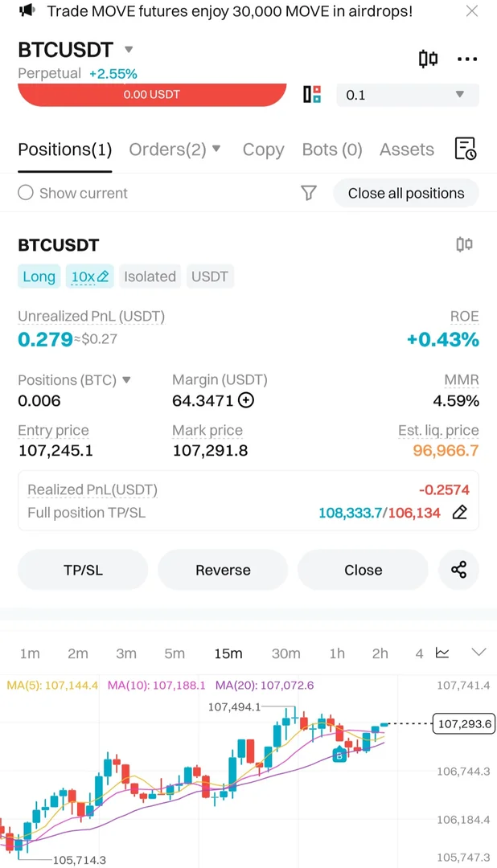Open the three-dot more options menu
This screenshot has height=868, width=497.
pyautogui.click(x=467, y=59)
